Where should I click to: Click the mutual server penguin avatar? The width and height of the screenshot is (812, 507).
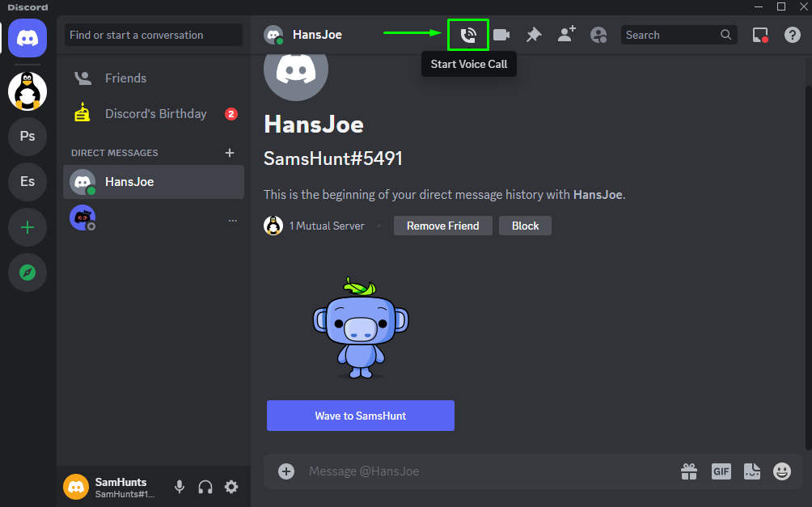coord(273,226)
